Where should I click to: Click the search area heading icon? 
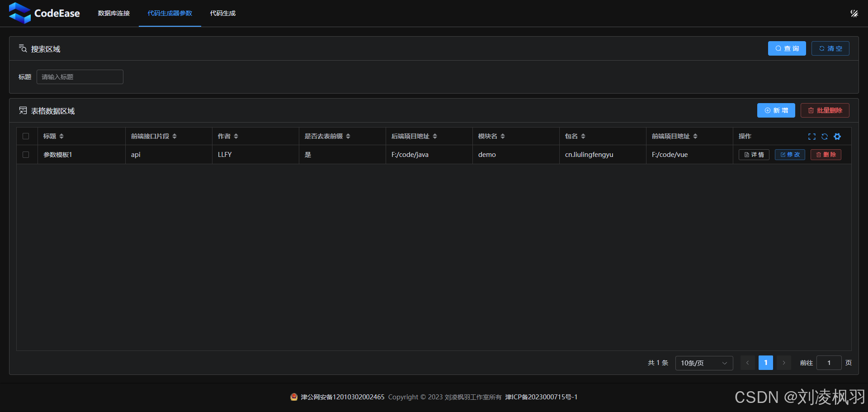pos(23,48)
